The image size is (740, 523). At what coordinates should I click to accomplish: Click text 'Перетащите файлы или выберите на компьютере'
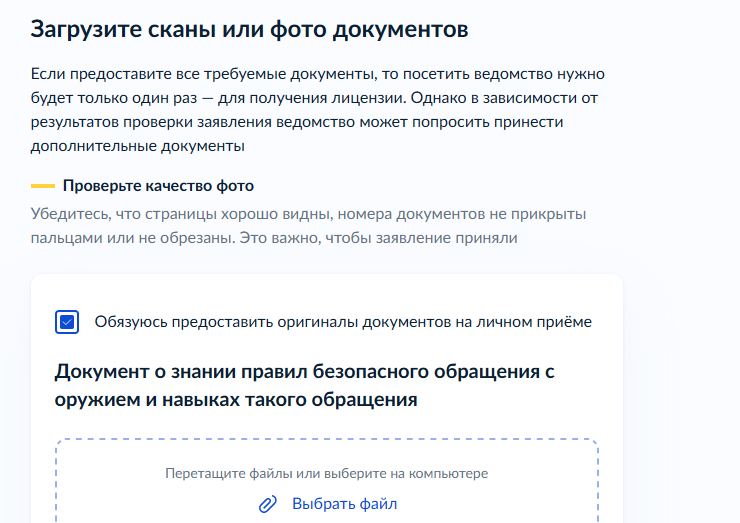(327, 473)
